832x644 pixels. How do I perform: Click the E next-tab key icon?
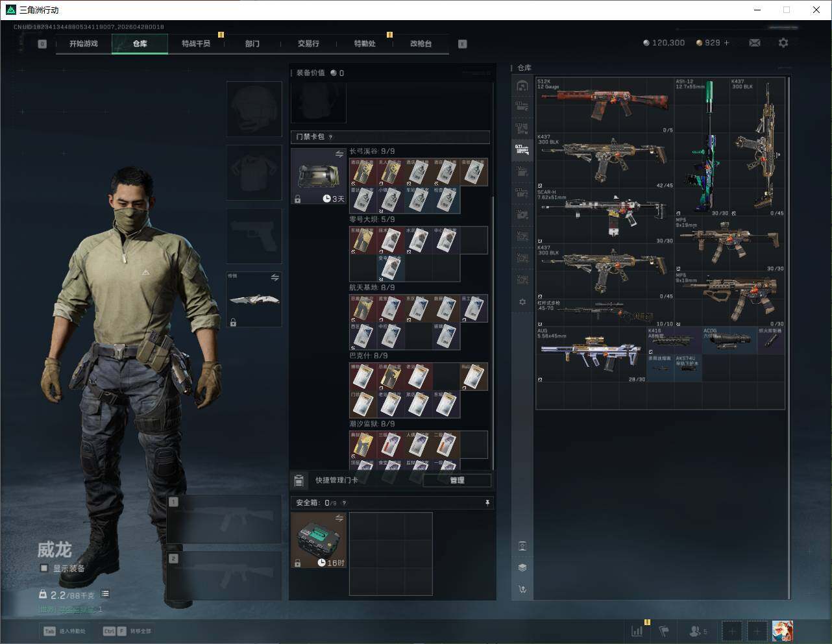click(x=463, y=44)
